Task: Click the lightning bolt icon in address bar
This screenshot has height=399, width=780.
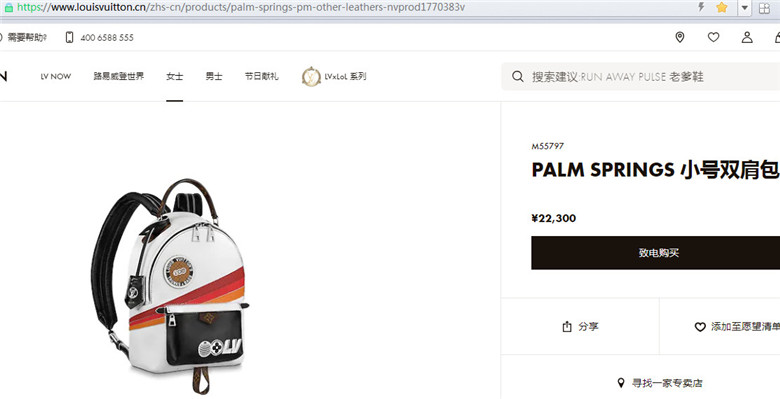Action: (701, 7)
